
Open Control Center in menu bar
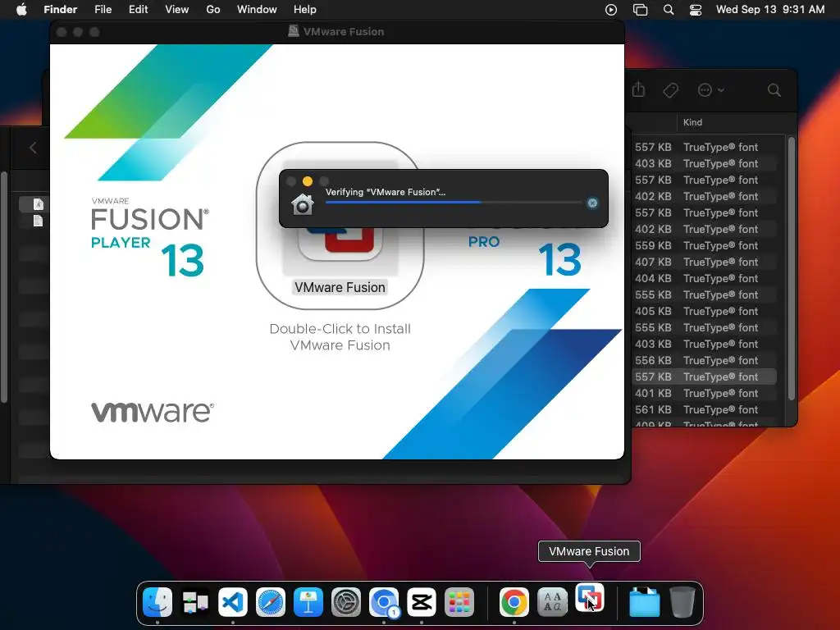coord(696,10)
